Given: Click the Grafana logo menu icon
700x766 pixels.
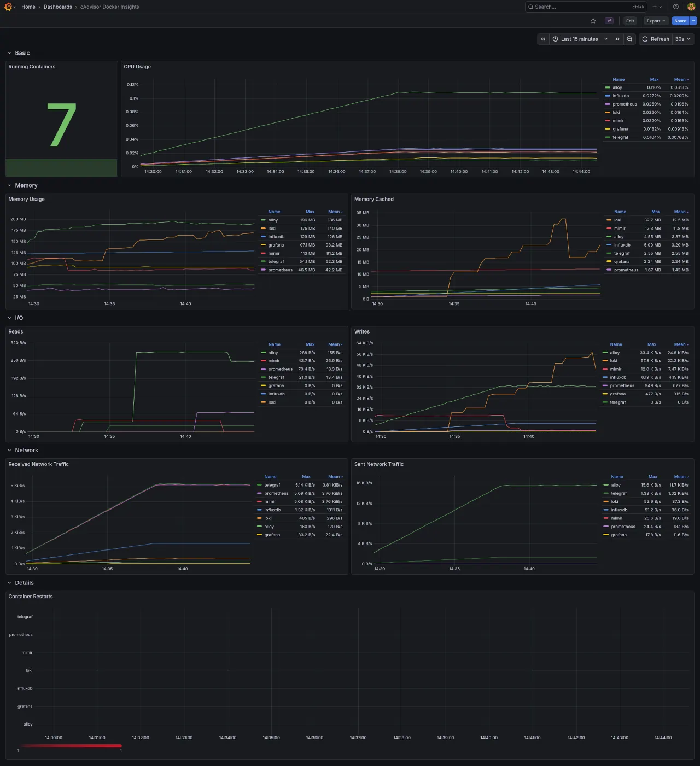Looking at the screenshot, I should (8, 7).
